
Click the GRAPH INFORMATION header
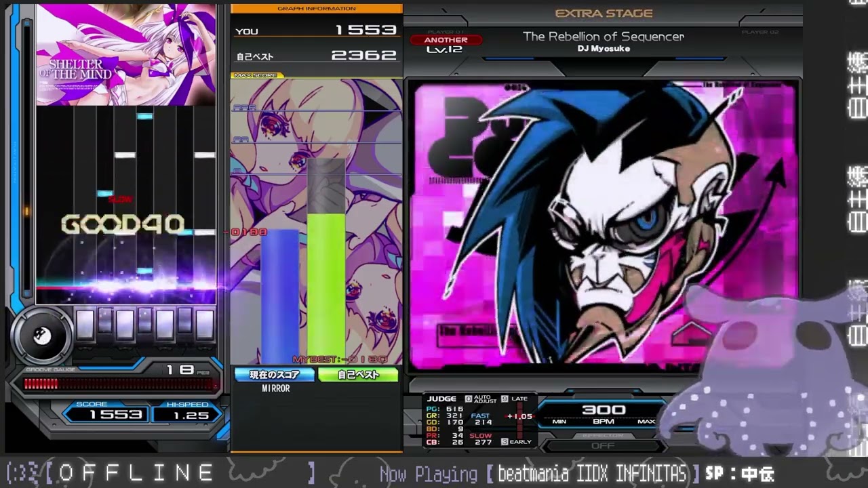click(317, 9)
